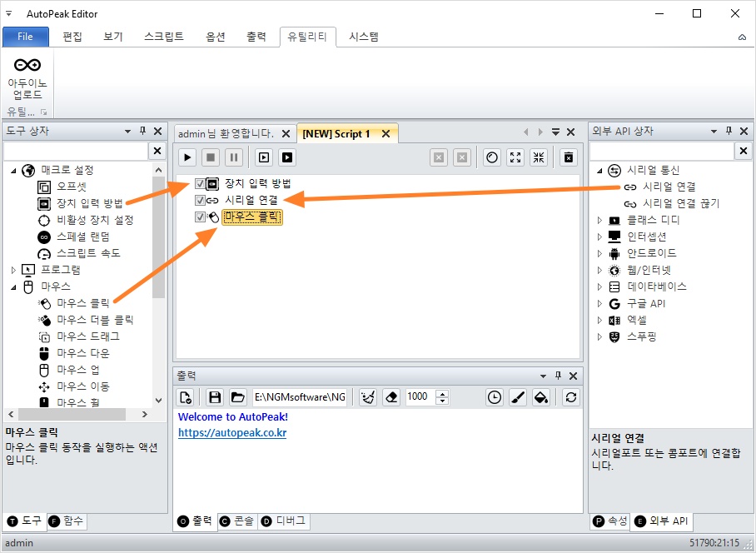Select 오프셋 in the tool box tree
756x553 pixels.
(72, 187)
